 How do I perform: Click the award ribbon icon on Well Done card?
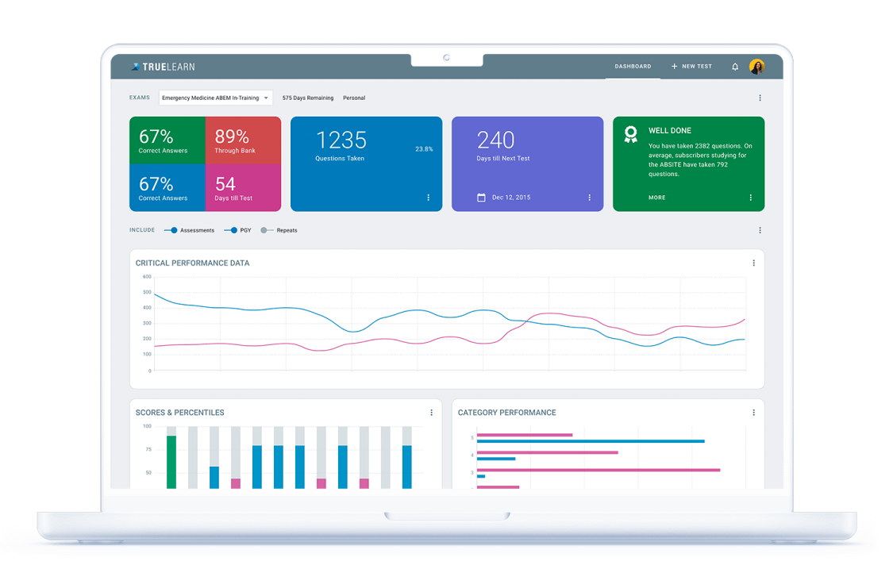click(x=630, y=134)
